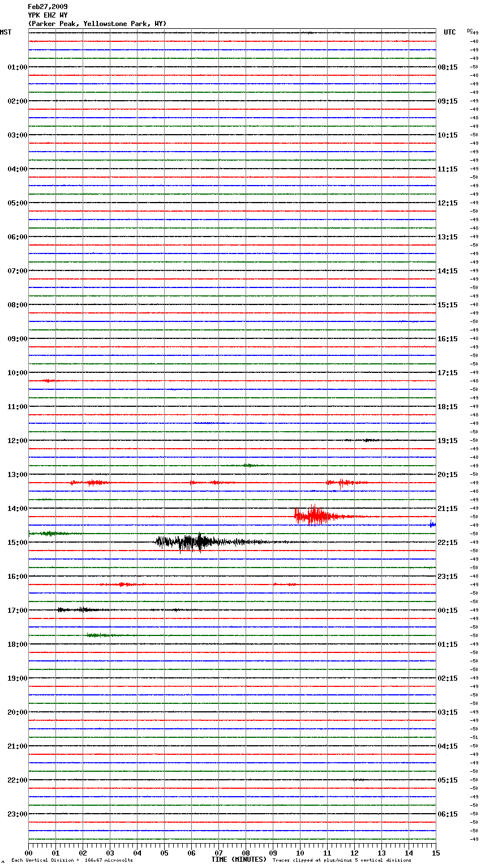Click the 02:00 MST time label
Screen dimensions: 481x868
coord(18,101)
